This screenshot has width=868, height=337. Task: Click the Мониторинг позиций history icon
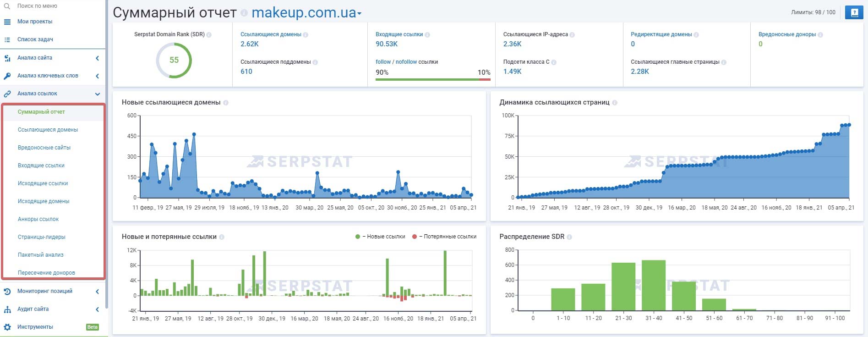[7, 291]
